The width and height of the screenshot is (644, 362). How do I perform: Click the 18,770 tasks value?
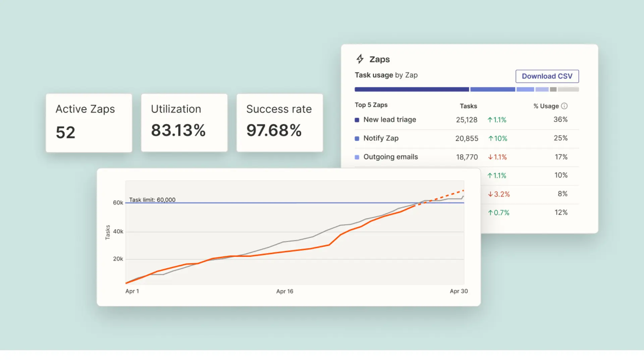point(467,157)
